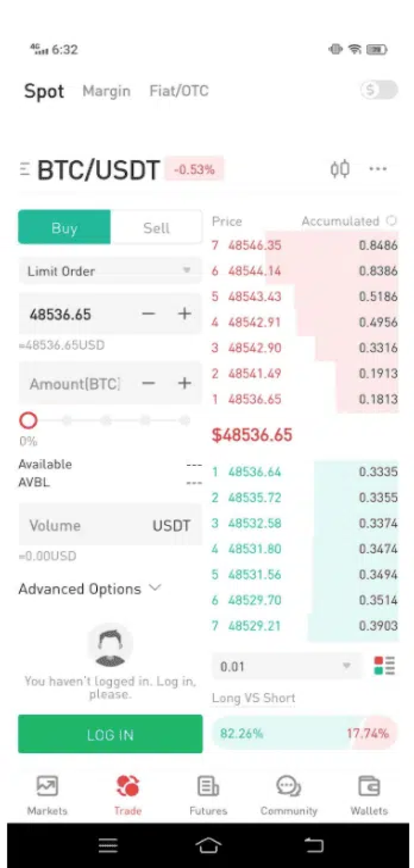
Task: Open Futures in bottom navigation
Action: point(208,795)
